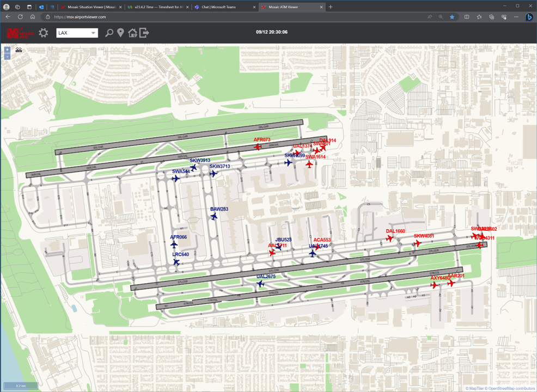Image resolution: width=537 pixels, height=392 pixels.
Task: Toggle split screen view in browser
Action: tap(466, 17)
